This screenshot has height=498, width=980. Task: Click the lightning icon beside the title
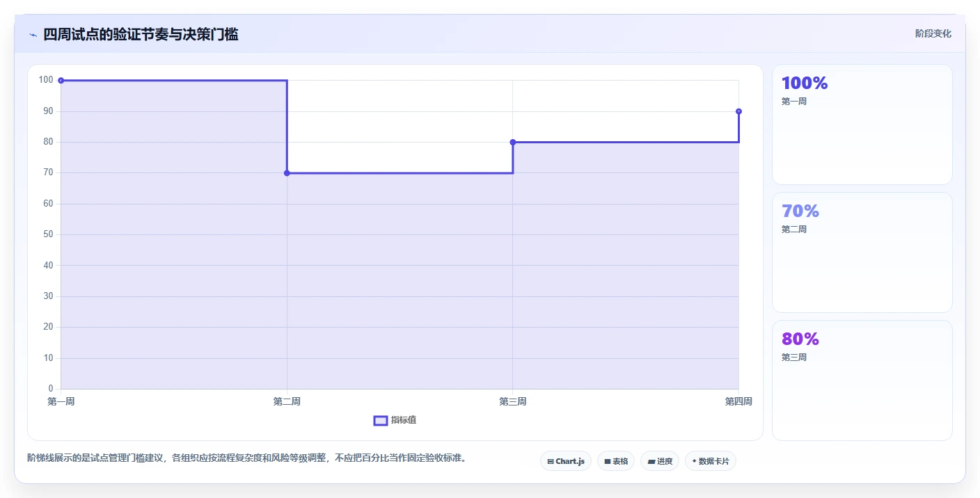[x=33, y=35]
